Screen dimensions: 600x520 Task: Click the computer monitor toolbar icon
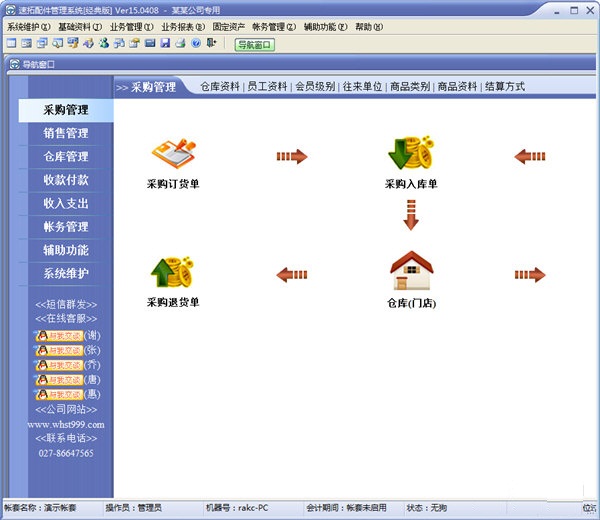click(73, 43)
